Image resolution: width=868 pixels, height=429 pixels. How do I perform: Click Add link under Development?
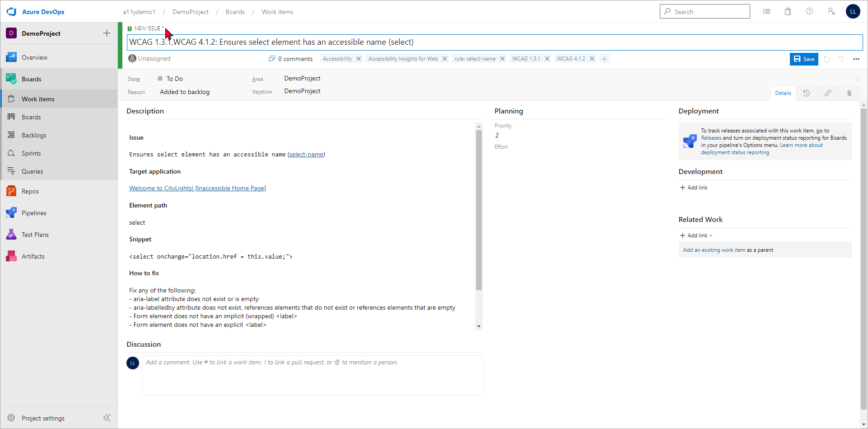[694, 188]
